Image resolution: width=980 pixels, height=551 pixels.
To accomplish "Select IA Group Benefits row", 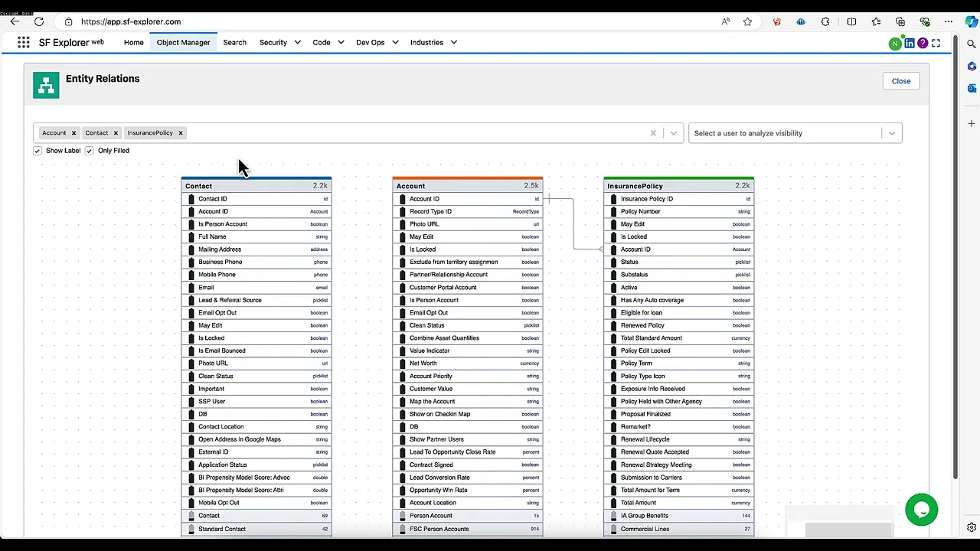I will [679, 516].
